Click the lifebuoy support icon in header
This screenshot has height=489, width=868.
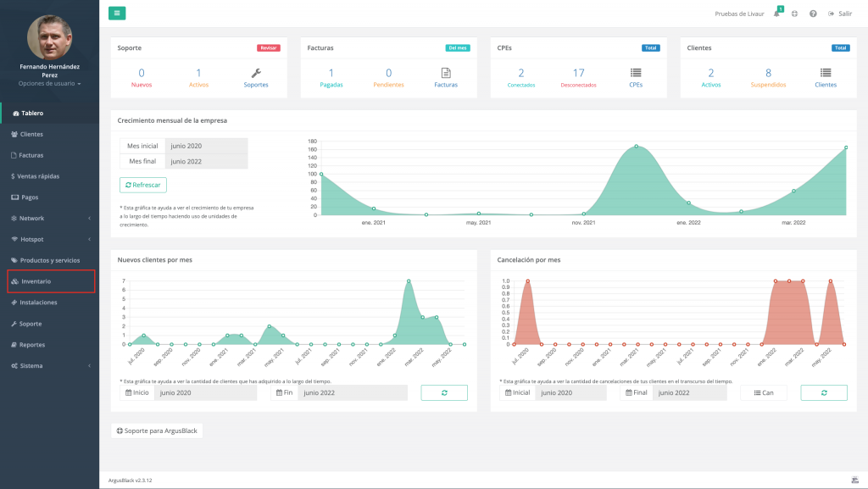(x=794, y=14)
